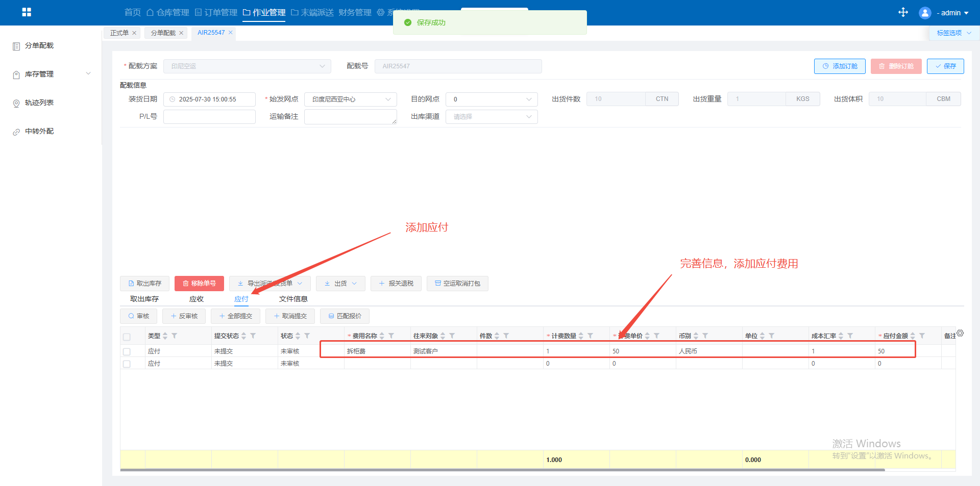The height and width of the screenshot is (486, 980).
Task: Toggle the select-all checkbox in table header
Action: pyautogui.click(x=127, y=337)
